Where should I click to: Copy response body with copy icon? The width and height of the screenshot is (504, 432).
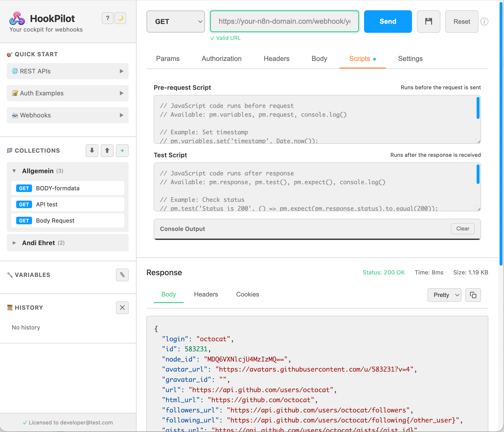coord(473,295)
